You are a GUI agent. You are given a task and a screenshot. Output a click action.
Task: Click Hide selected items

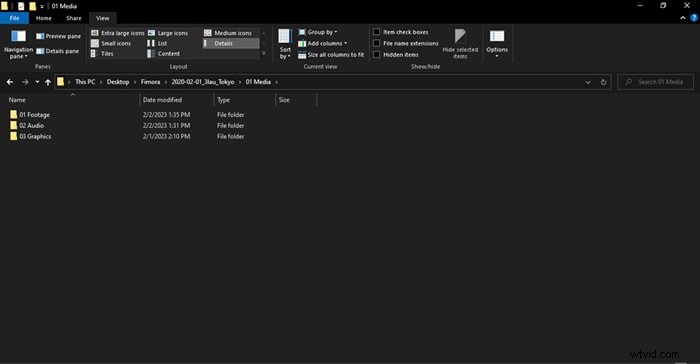tap(460, 44)
